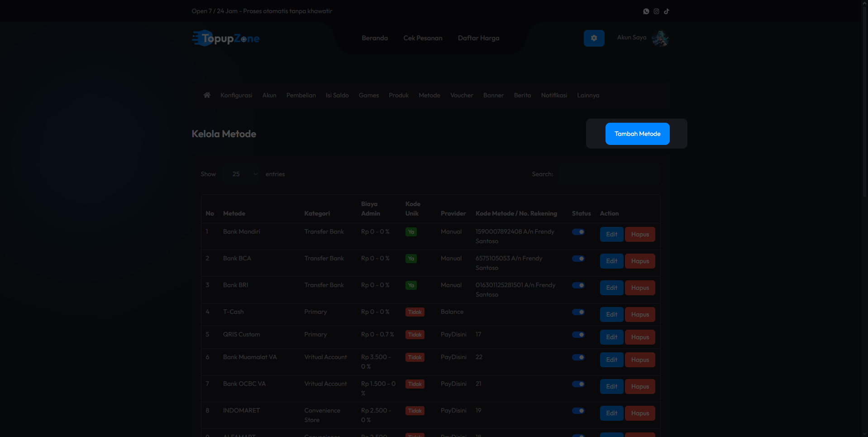Edit the INDOMARET method
The width and height of the screenshot is (868, 437).
point(611,413)
